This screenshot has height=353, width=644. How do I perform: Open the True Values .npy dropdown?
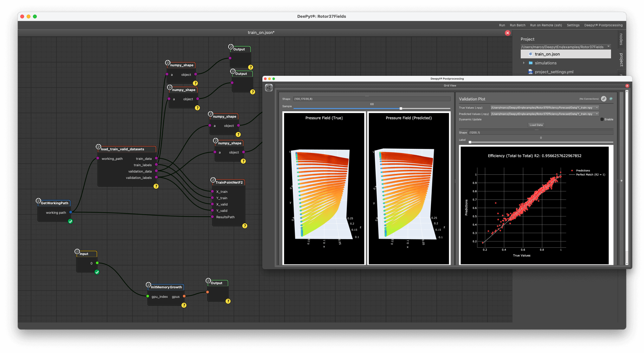pos(597,108)
